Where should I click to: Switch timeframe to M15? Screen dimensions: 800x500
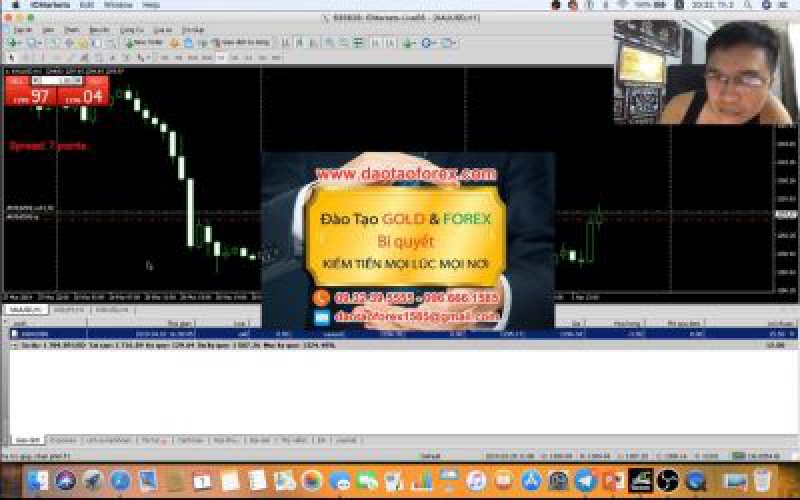tap(193, 58)
